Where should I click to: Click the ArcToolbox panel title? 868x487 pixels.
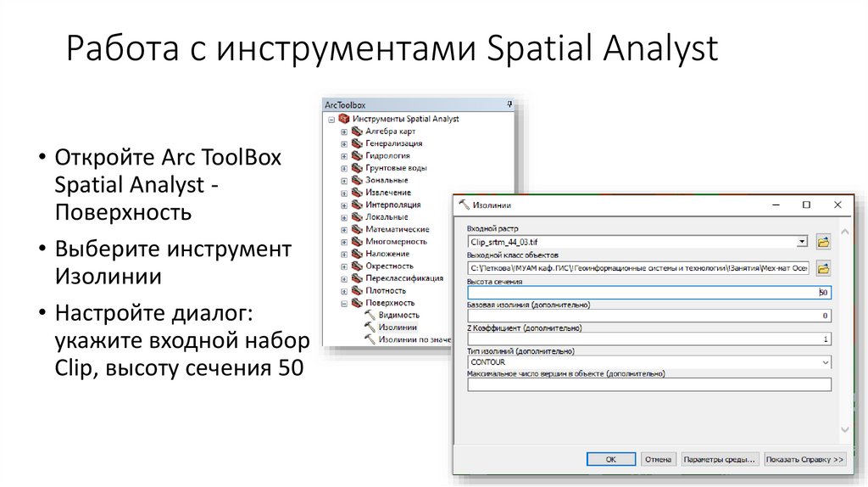click(x=345, y=104)
